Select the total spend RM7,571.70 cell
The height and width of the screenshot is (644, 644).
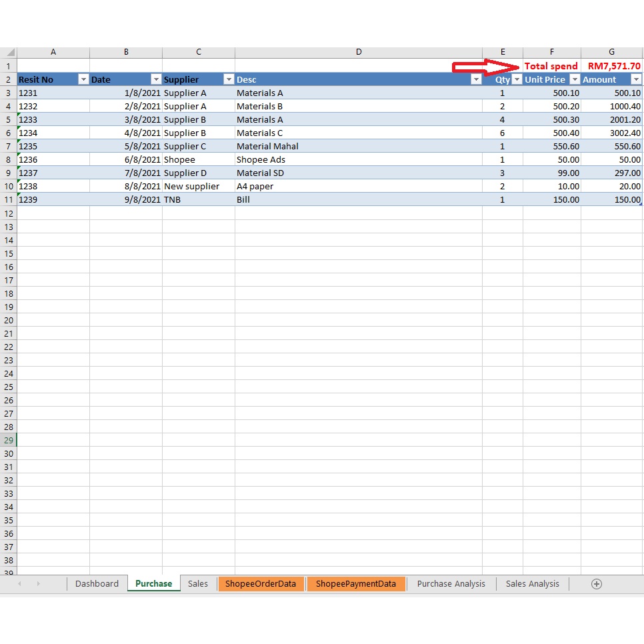pos(613,66)
